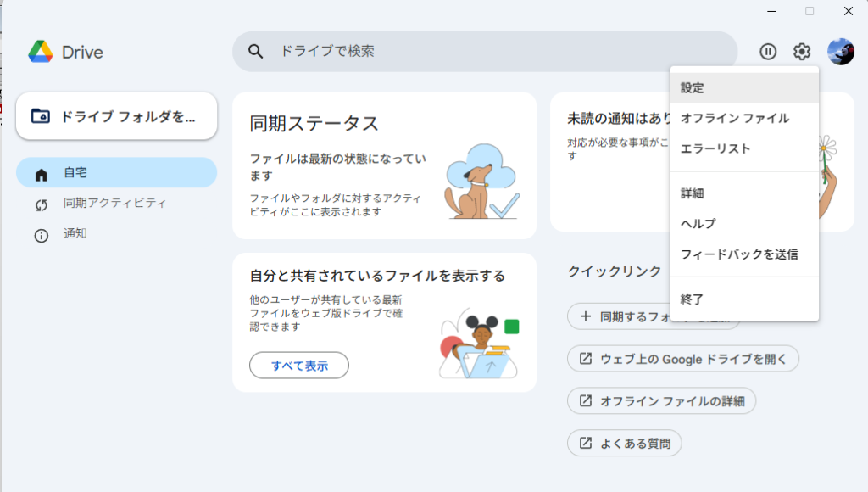The height and width of the screenshot is (492, 868).
Task: Choose 終了 to quit the app
Action: pos(691,299)
